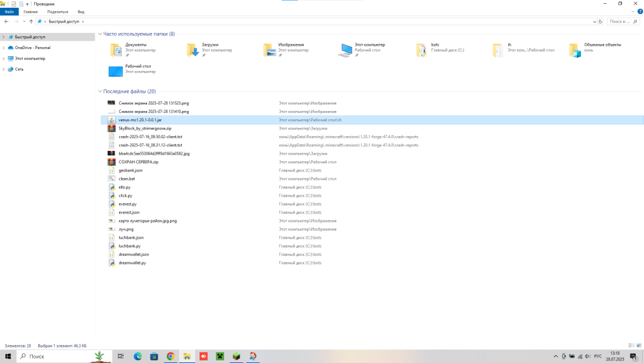Click the Windows taskbar Поиск search box

tap(64, 356)
